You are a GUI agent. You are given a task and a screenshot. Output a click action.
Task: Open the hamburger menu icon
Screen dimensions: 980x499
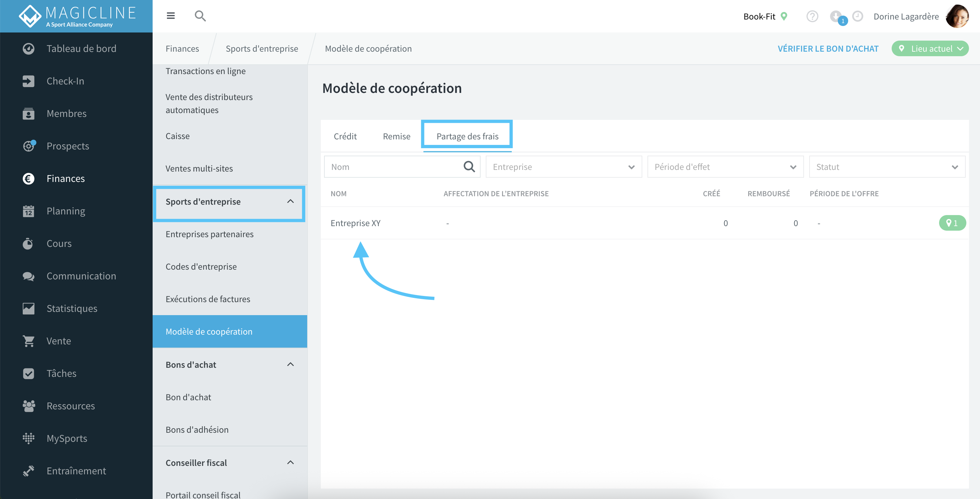pyautogui.click(x=170, y=16)
